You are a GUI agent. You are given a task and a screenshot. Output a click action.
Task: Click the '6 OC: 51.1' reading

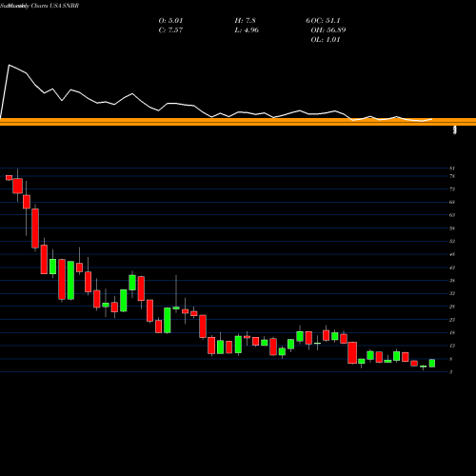tap(323, 21)
